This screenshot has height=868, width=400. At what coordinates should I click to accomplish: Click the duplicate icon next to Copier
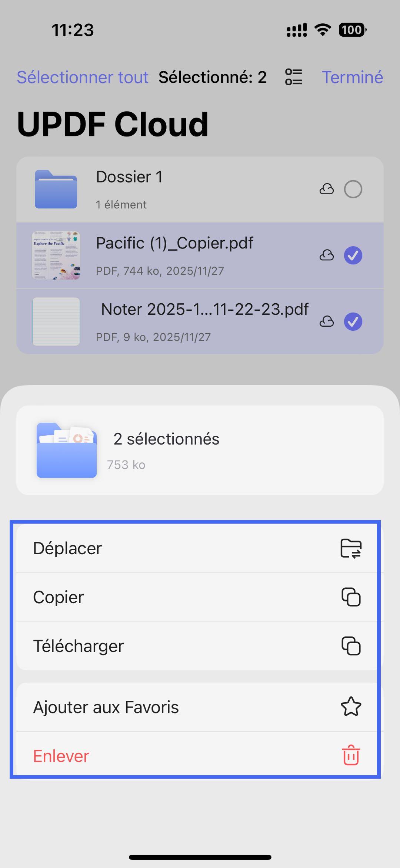tap(351, 597)
